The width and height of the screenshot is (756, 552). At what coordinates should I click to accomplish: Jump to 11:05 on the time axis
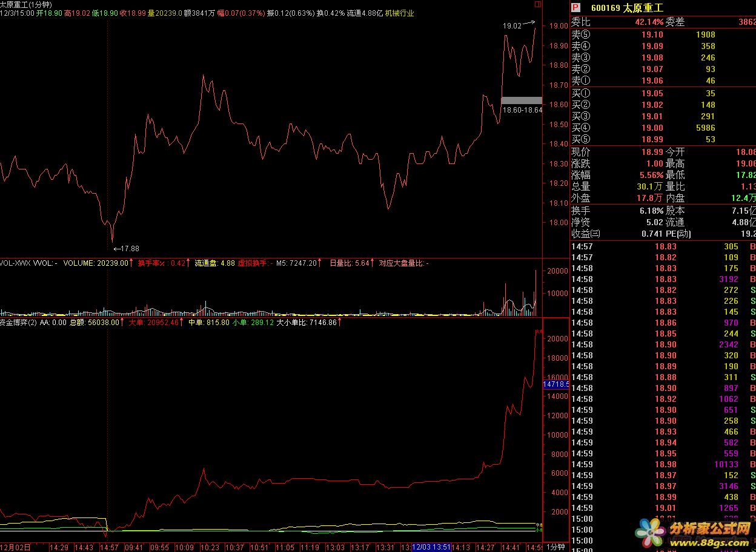(285, 547)
